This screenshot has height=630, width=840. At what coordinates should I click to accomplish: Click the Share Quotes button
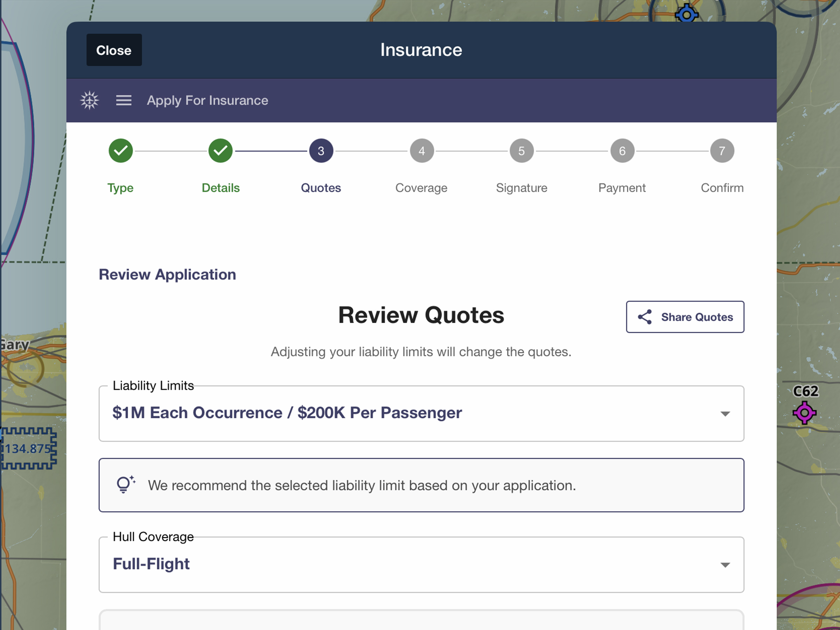685,317
